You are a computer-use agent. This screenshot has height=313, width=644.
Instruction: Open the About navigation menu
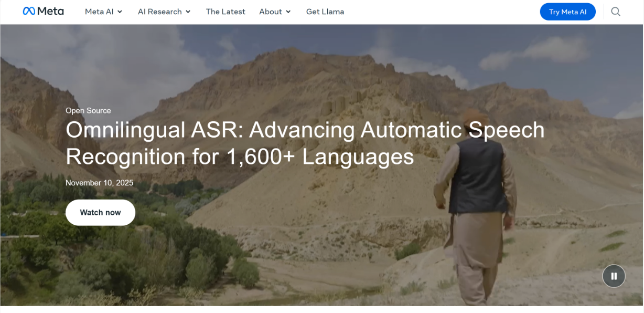tap(270, 12)
